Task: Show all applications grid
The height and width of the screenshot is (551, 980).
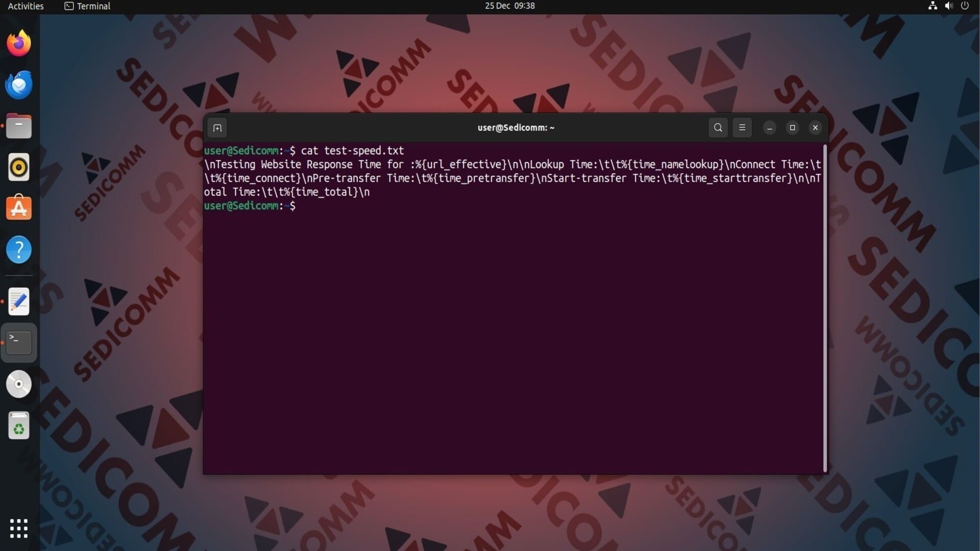Action: tap(19, 528)
